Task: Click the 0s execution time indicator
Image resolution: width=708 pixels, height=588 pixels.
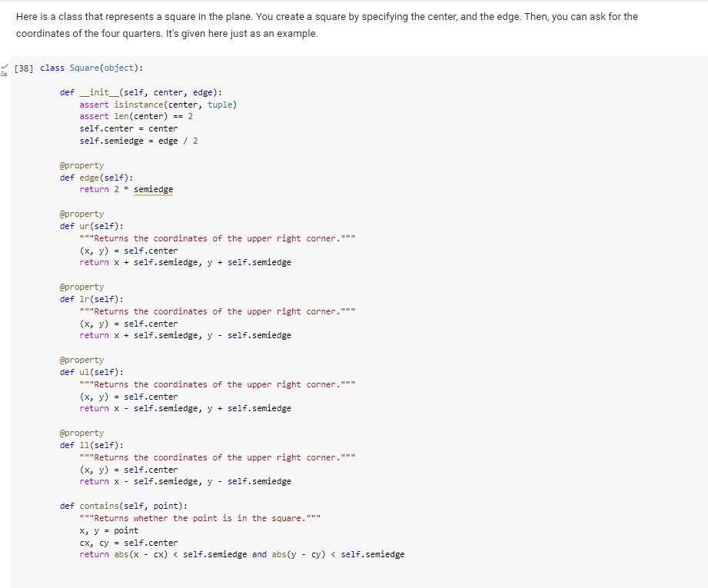Action: 4,74
